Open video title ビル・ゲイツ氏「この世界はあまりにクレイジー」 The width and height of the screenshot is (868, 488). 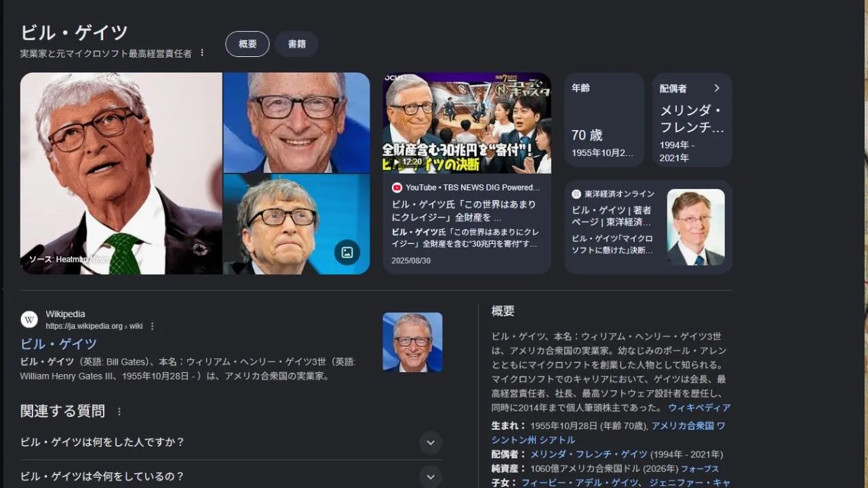click(464, 211)
